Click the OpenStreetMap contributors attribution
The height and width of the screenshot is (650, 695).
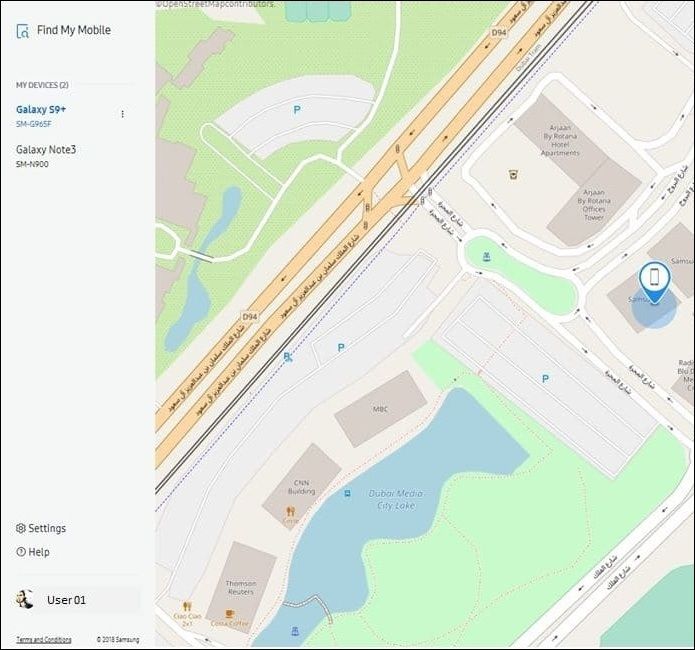tap(215, 4)
